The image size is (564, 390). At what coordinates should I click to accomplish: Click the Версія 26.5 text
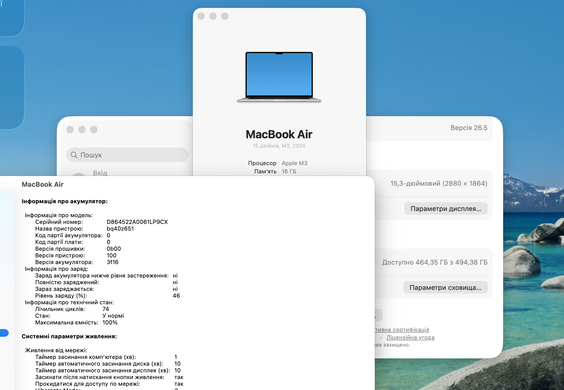coord(469,128)
